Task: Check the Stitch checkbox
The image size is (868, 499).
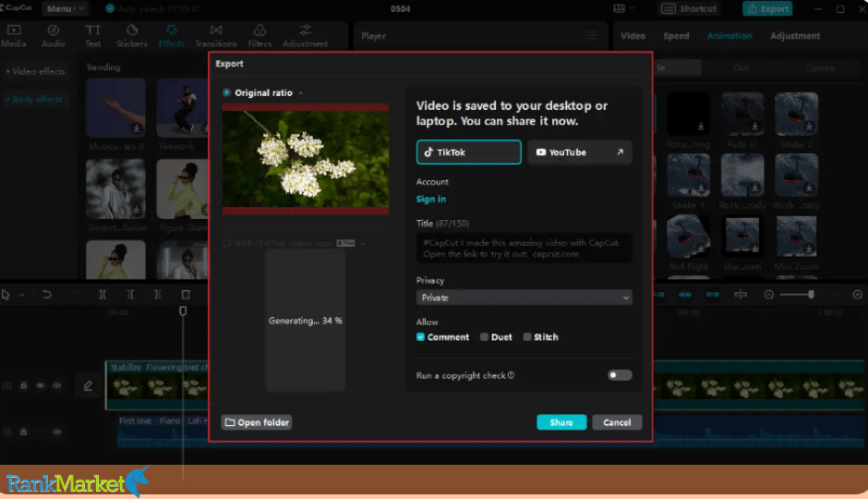Action: tap(527, 336)
